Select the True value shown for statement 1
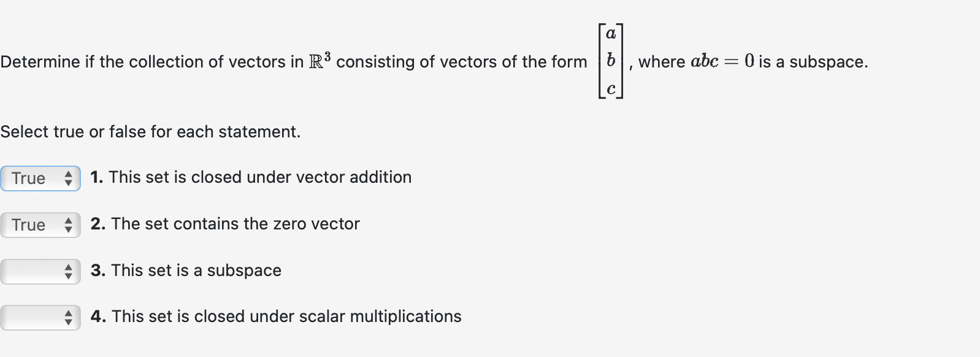This screenshot has width=980, height=357. point(28,178)
